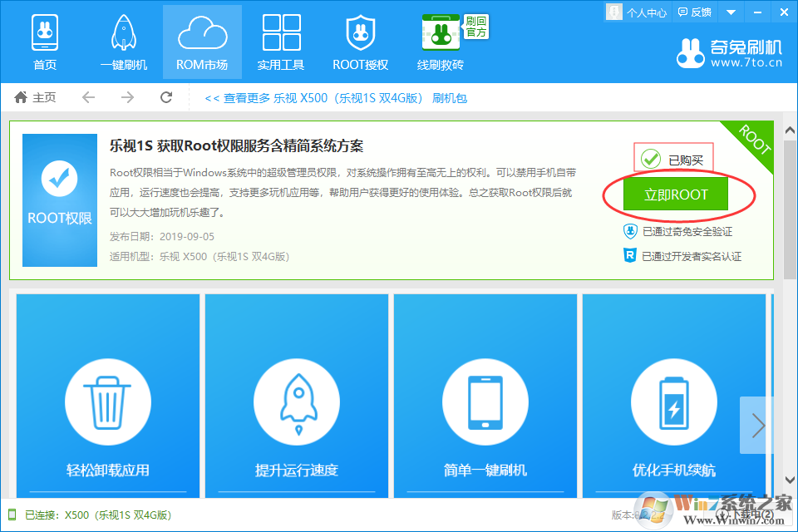Click the 优化手机续航 card label
The width and height of the screenshot is (798, 532).
(674, 470)
